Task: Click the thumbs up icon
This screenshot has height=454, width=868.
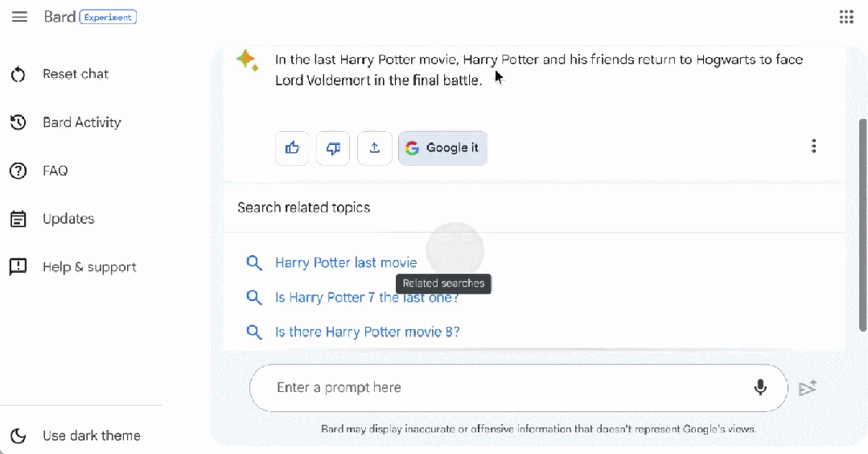Action: [x=292, y=148]
